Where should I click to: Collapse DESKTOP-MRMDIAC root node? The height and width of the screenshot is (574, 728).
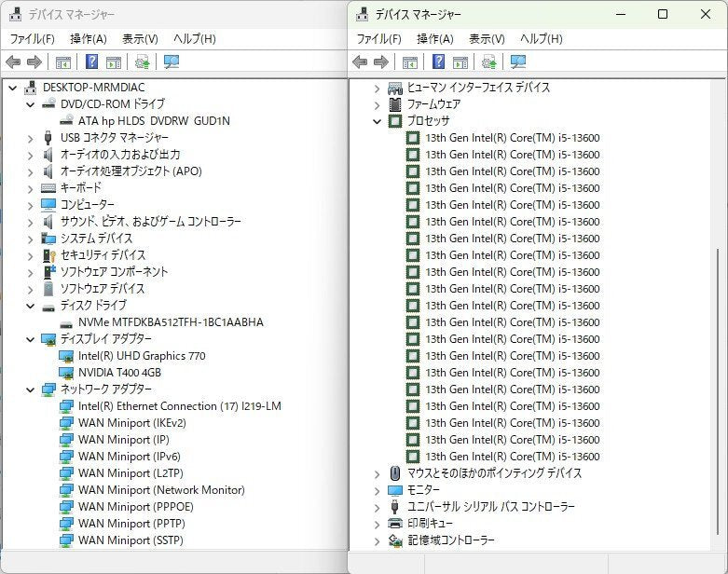coord(12,88)
